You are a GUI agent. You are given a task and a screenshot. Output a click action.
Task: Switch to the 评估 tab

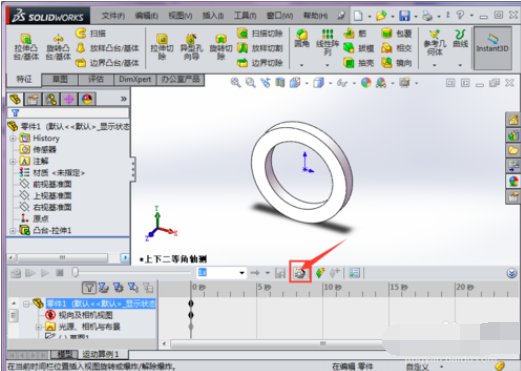tap(96, 79)
